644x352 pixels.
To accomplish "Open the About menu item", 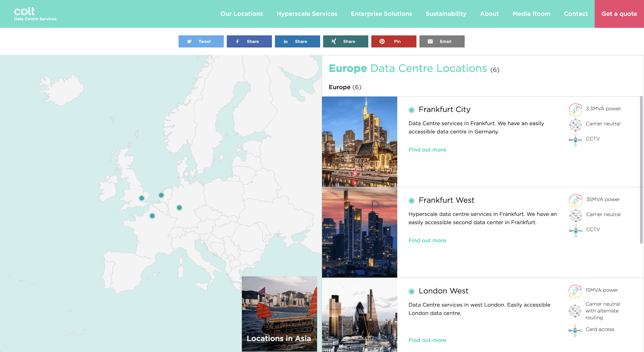I will pyautogui.click(x=489, y=14).
